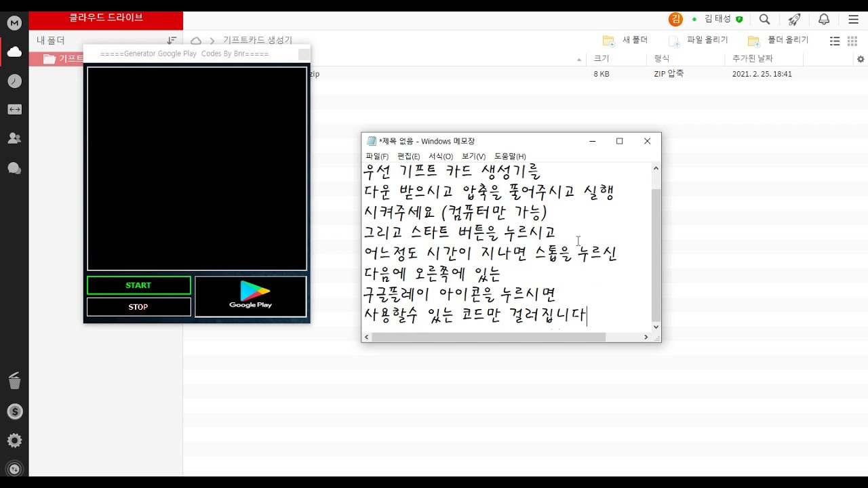The image size is (868, 488).
Task: Click the sort icon beside 내 폴더
Action: point(172,41)
